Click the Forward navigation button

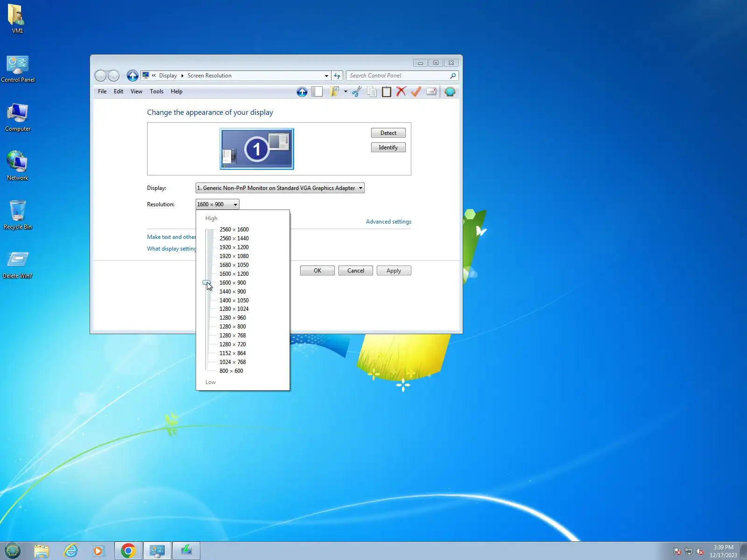pyautogui.click(x=113, y=76)
